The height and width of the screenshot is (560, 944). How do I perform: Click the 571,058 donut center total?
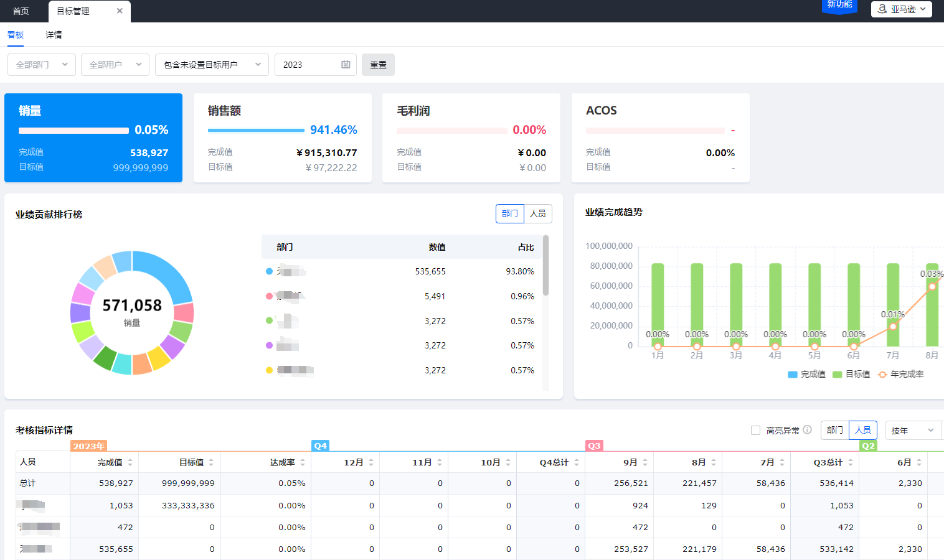point(132,306)
